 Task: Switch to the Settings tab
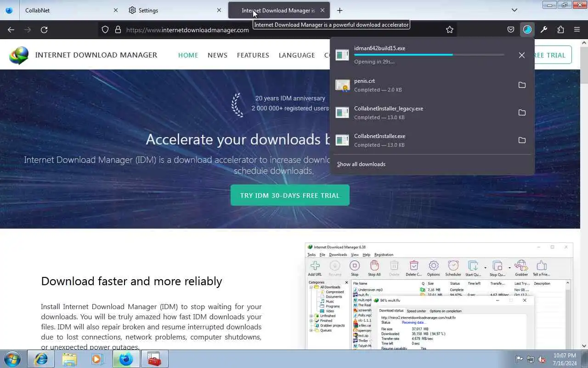(175, 10)
